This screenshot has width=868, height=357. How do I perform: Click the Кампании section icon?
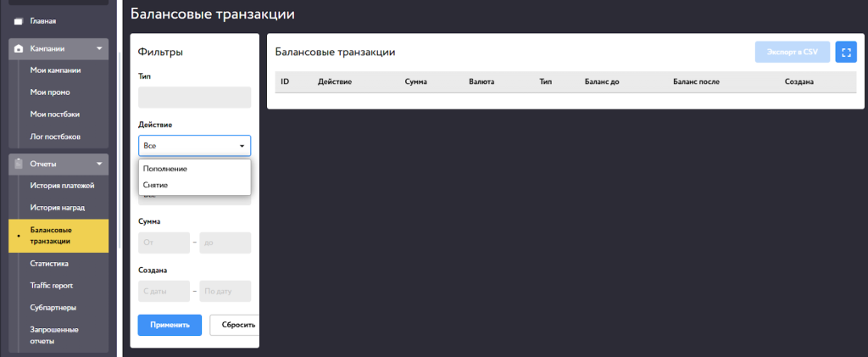19,49
